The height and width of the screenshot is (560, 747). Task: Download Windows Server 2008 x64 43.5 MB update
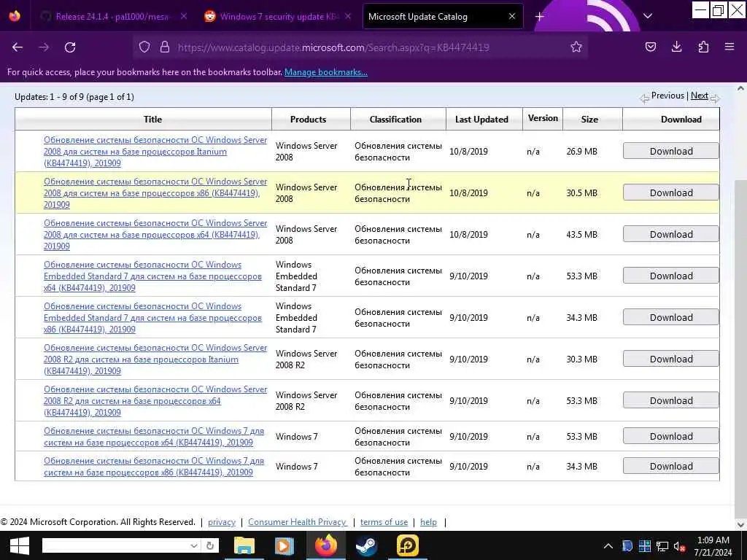[x=671, y=234]
